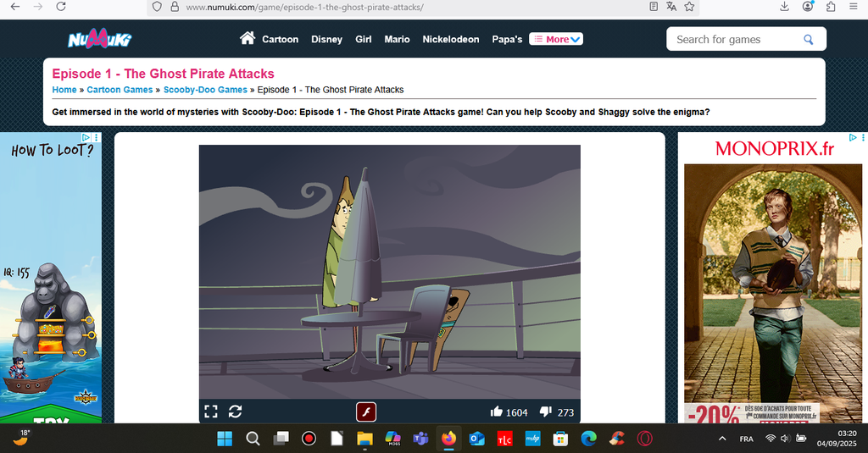
Task: Toggle reader view in the address bar
Action: pos(654,7)
